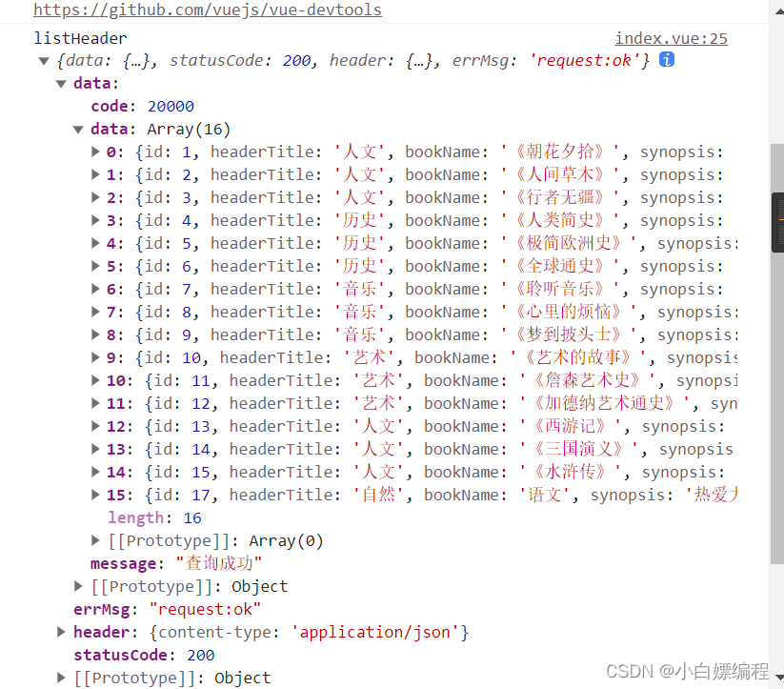The height and width of the screenshot is (689, 784).
Task: Collapse the root response object arrow
Action: point(44,61)
